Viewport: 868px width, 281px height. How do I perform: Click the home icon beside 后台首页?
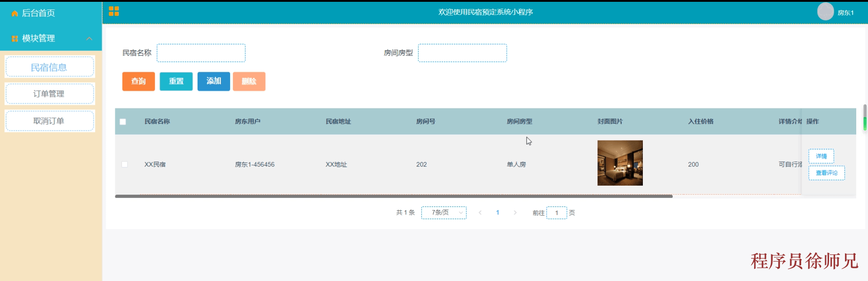(x=14, y=14)
